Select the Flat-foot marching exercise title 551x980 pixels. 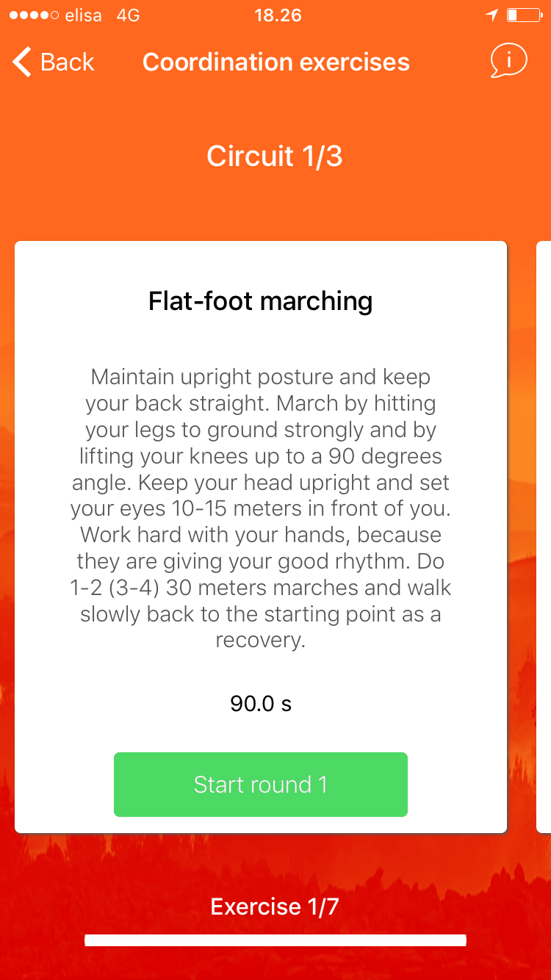coord(261,301)
